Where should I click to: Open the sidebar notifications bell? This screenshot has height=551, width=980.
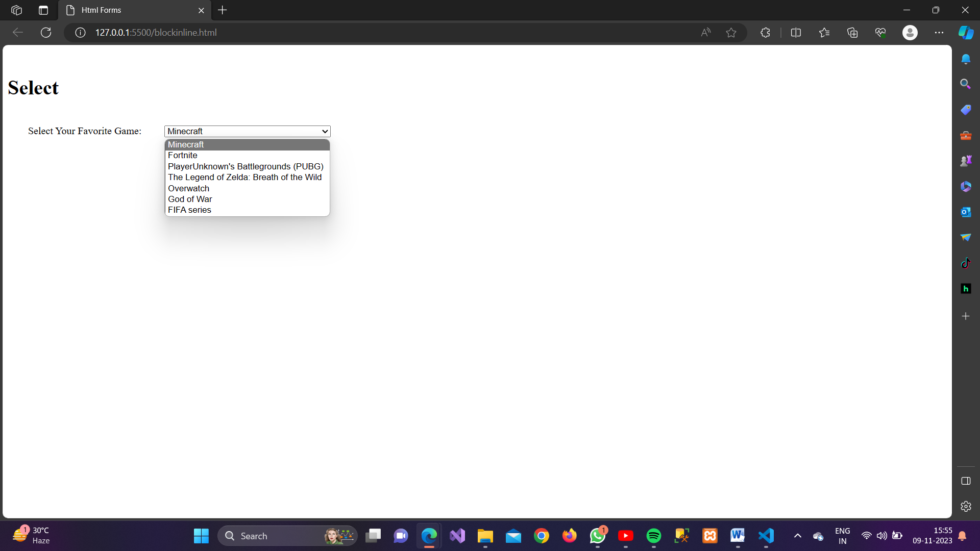point(966,59)
